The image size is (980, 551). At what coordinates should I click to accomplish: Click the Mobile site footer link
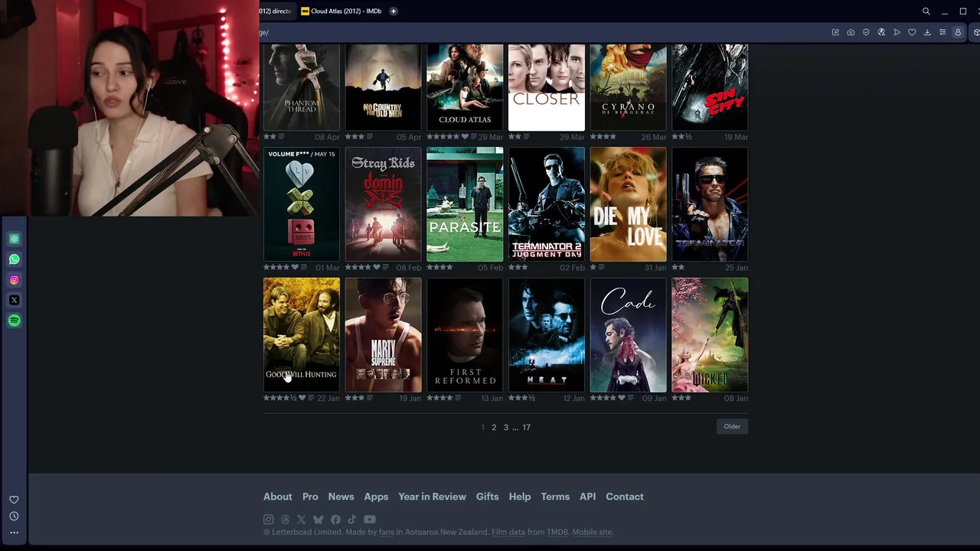click(593, 532)
